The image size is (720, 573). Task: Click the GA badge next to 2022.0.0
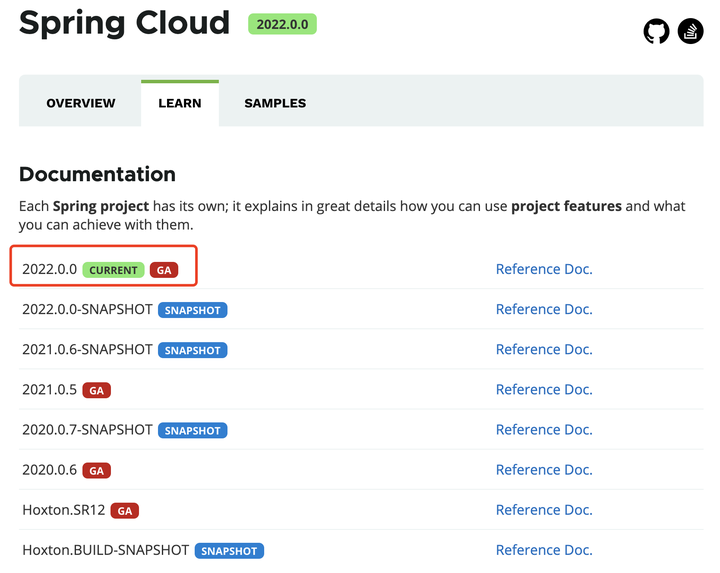tap(164, 270)
